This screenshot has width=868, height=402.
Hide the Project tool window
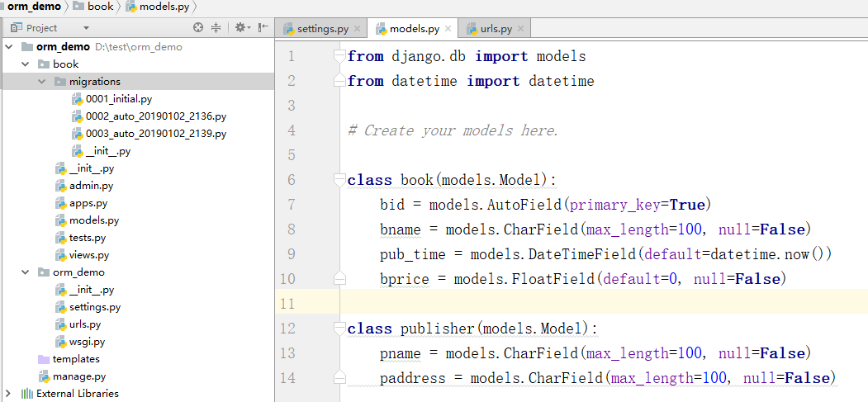point(263,27)
